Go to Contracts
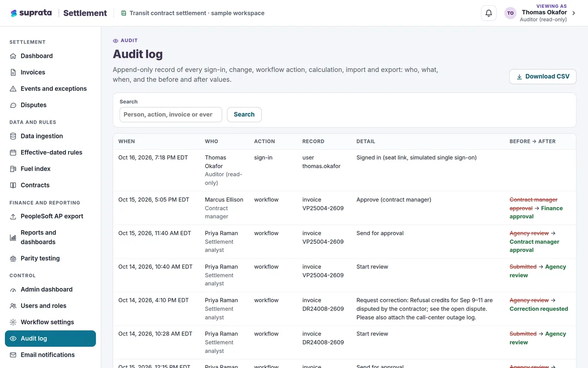This screenshot has height=368, width=588. [x=50, y=185]
